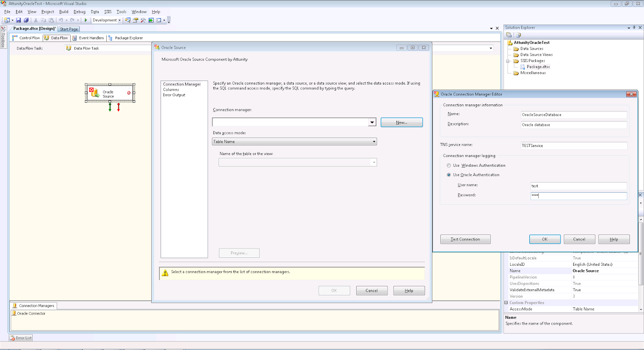The image size is (644, 350).
Task: Collapse the SSIS Packages folder
Action: point(508,61)
